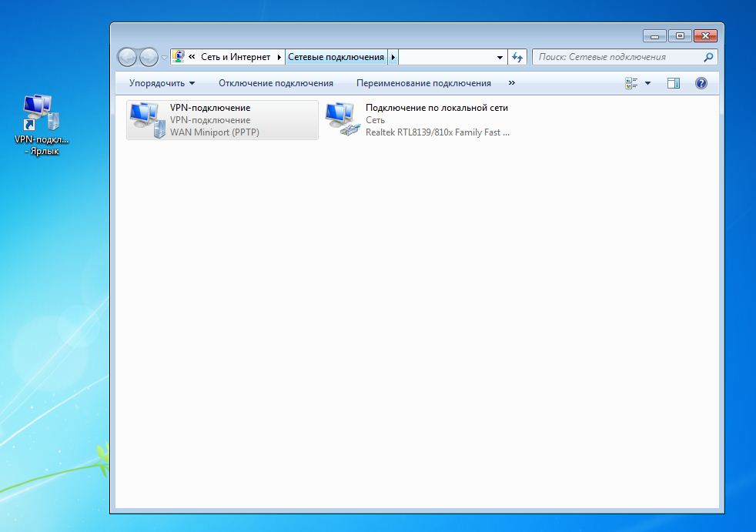This screenshot has height=532, width=756.
Task: Open the recent pages dropdown arrow
Action: pyautogui.click(x=164, y=58)
